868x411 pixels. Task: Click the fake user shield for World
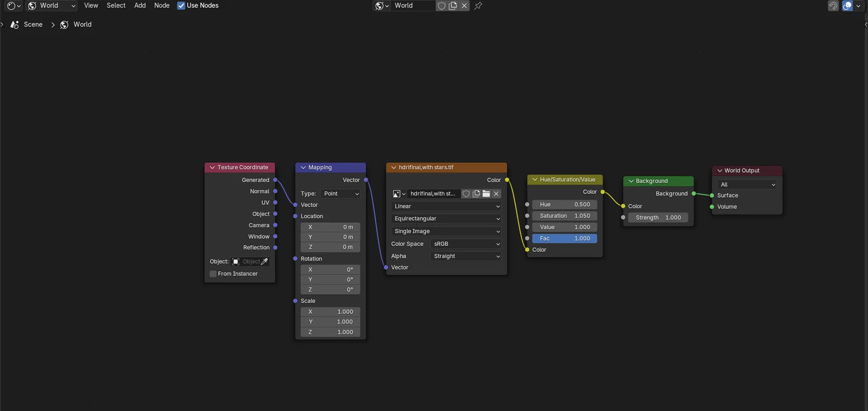[x=442, y=6]
